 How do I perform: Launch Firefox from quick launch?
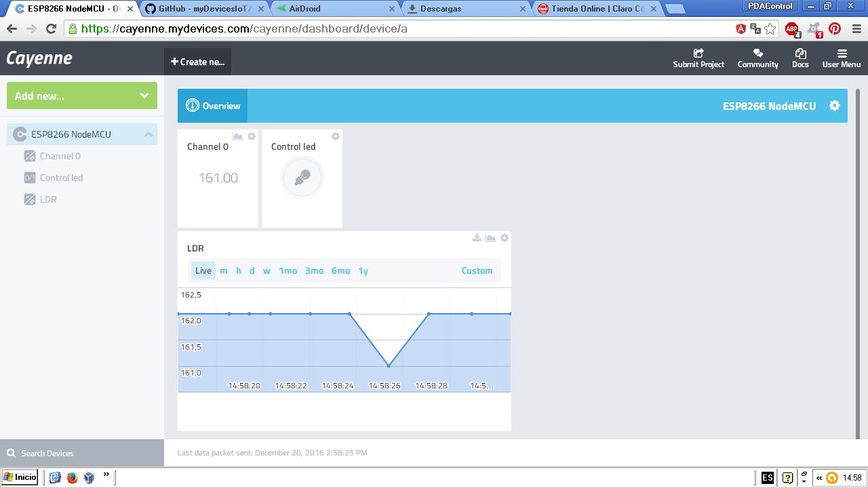click(72, 477)
